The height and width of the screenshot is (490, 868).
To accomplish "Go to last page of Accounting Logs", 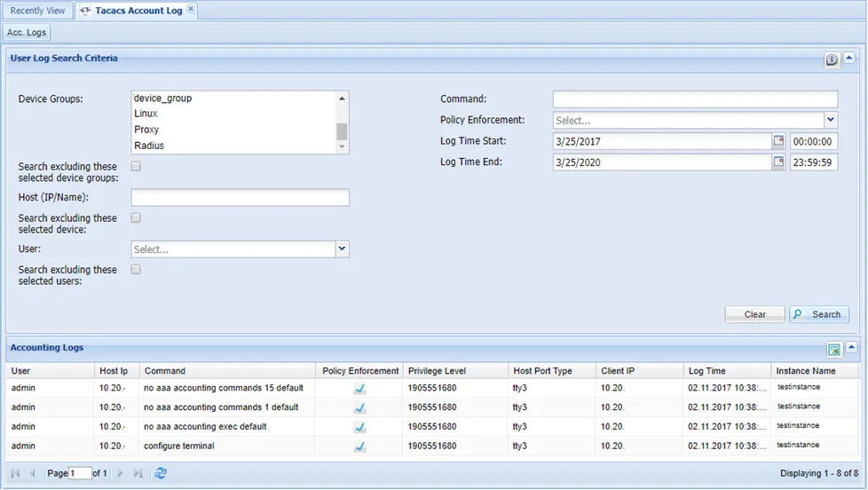I will pos(138,473).
